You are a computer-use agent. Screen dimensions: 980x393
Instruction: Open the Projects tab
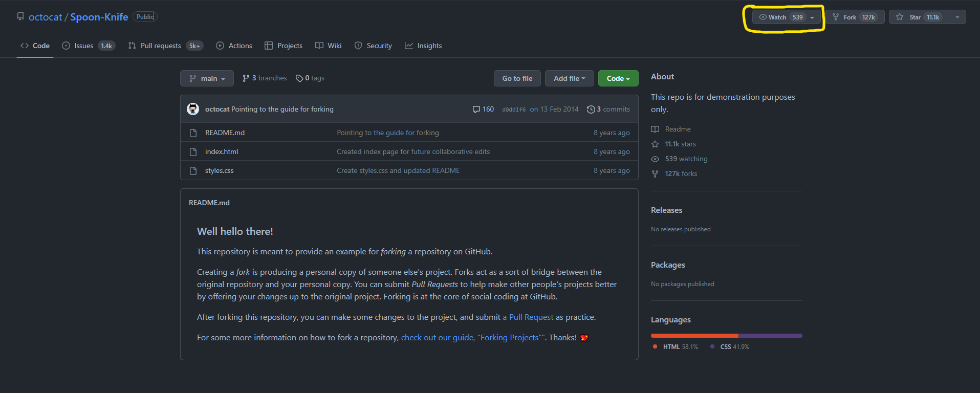pos(284,46)
